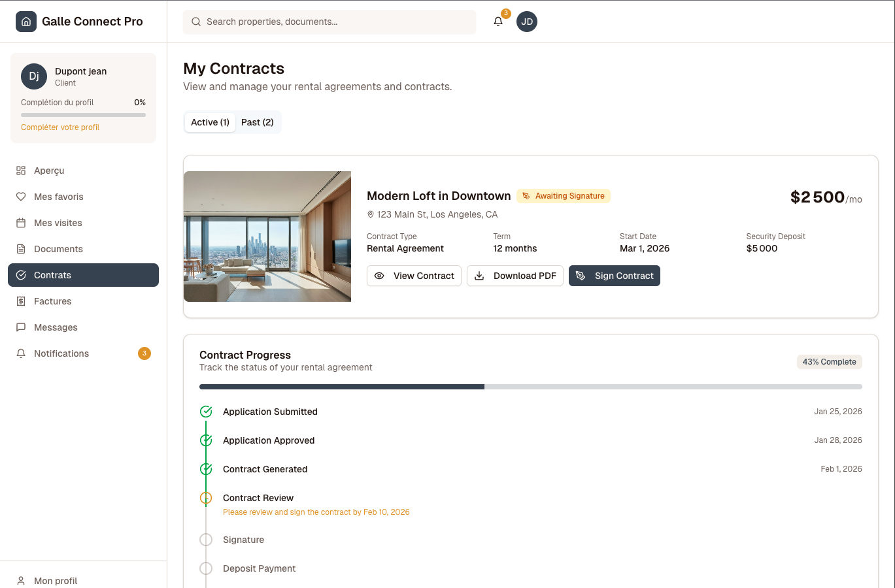
Task: Click the location pin beside 123 Main St
Action: [369, 214]
